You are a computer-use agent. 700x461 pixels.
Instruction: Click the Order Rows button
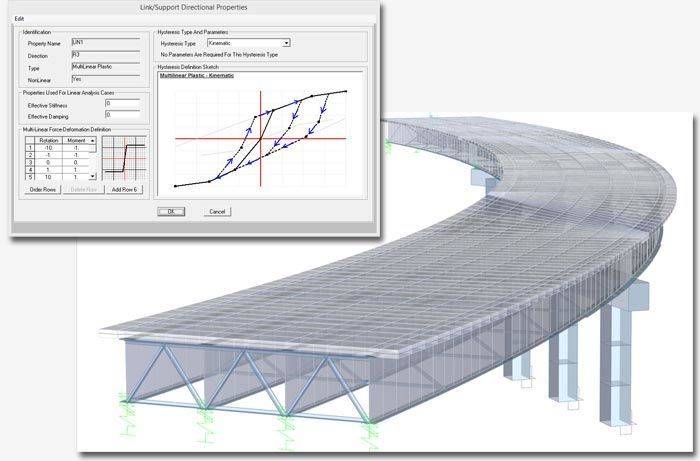click(x=43, y=190)
